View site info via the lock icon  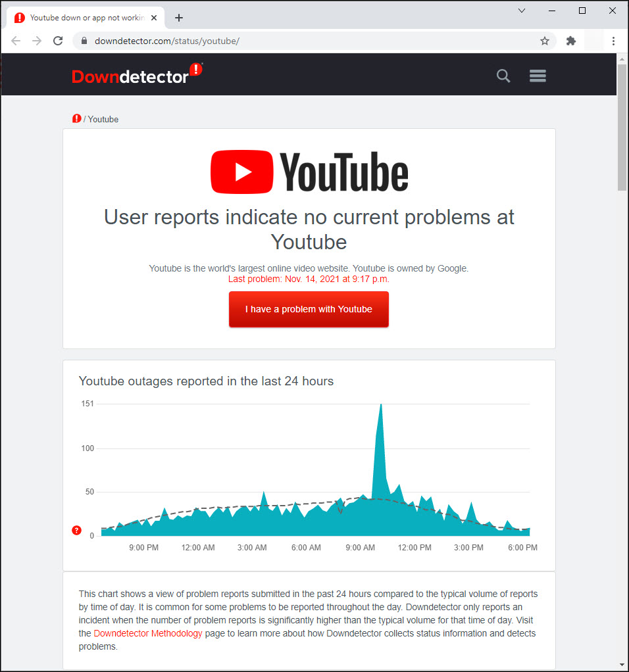click(x=84, y=41)
